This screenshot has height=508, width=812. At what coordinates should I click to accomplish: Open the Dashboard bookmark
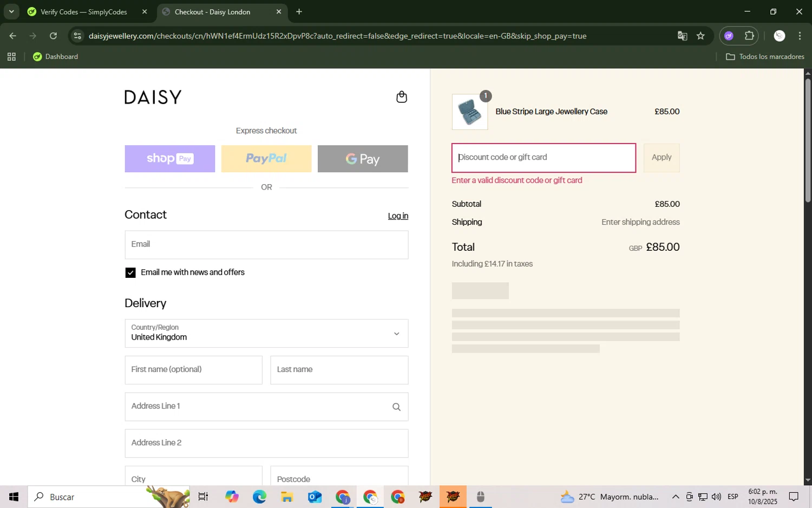(x=56, y=56)
